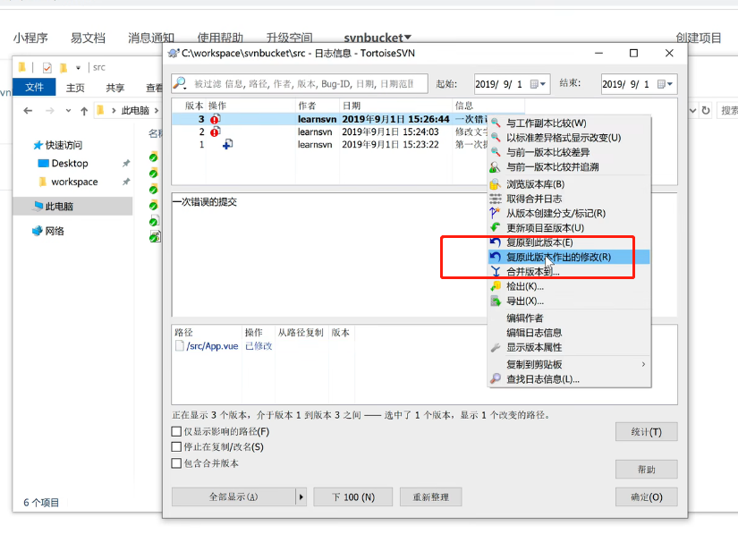Open the end date calendar dropdown

click(665, 84)
